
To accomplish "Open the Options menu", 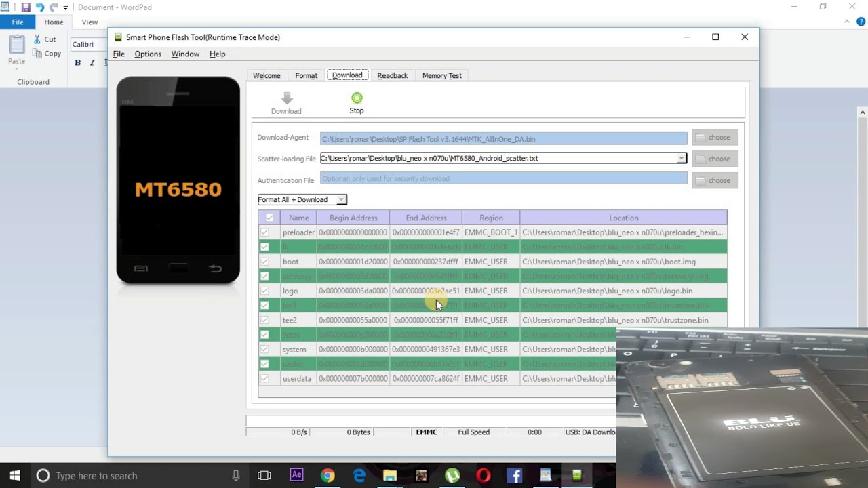I will (x=148, y=54).
